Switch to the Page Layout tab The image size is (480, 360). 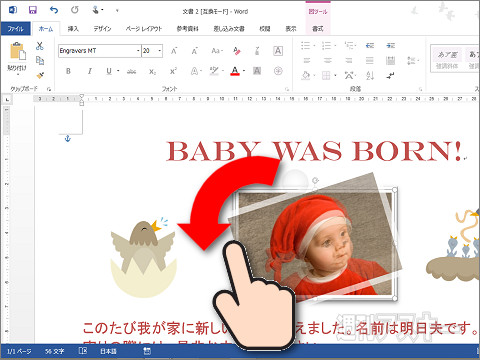(x=144, y=29)
